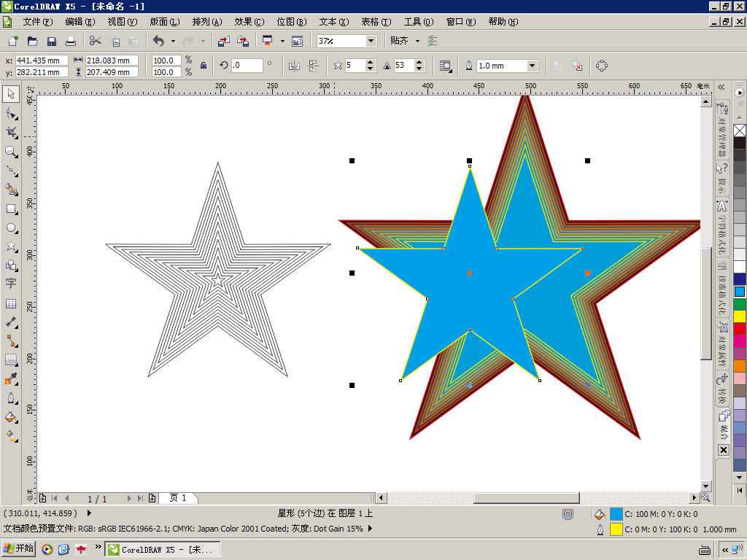This screenshot has height=560, width=747.
Task: Click the add page button after page tabs
Action: [x=152, y=498]
